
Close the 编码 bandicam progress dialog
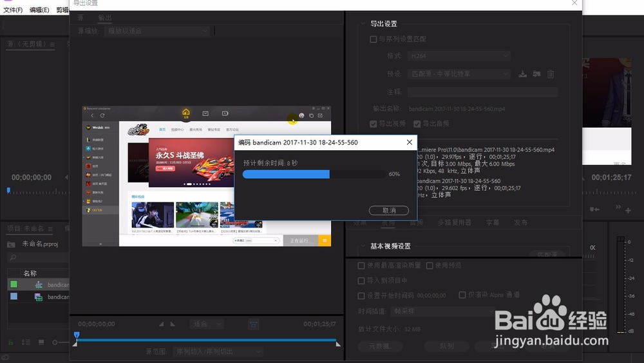pos(409,142)
